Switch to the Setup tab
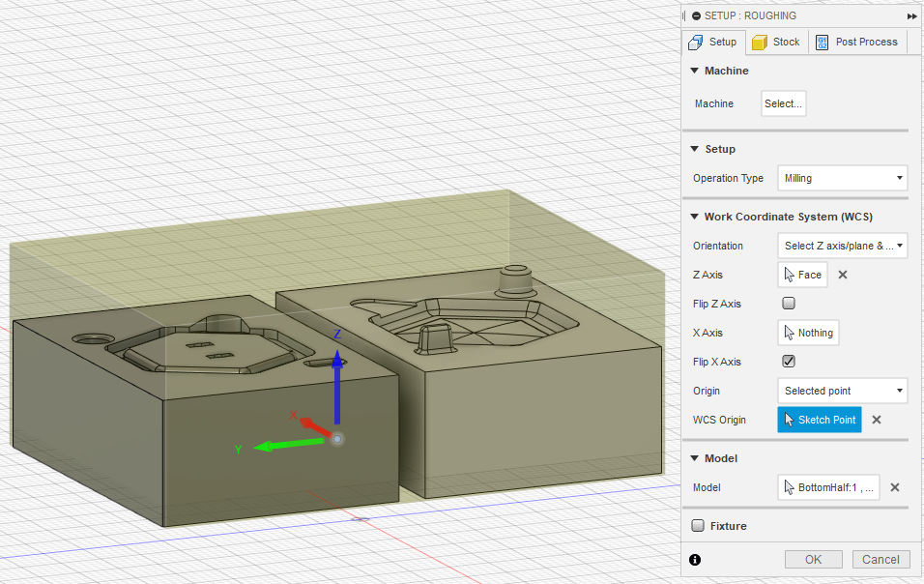The width and height of the screenshot is (924, 584). (x=713, y=42)
